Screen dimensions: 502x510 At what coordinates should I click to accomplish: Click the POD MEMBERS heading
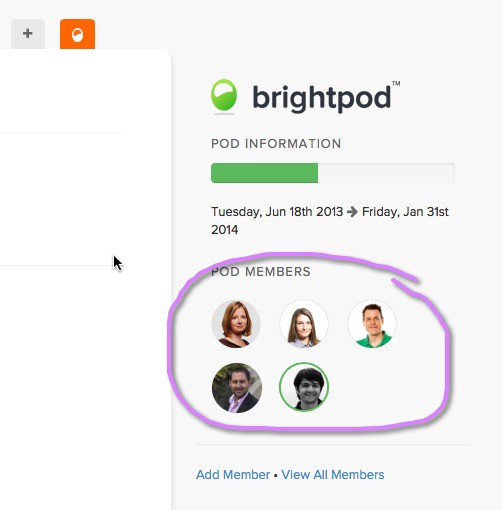[261, 272]
